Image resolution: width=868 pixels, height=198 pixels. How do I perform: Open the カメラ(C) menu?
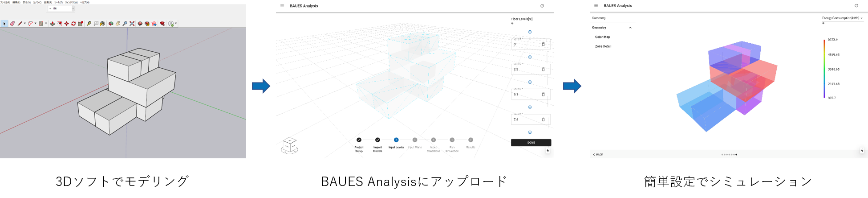37,2
